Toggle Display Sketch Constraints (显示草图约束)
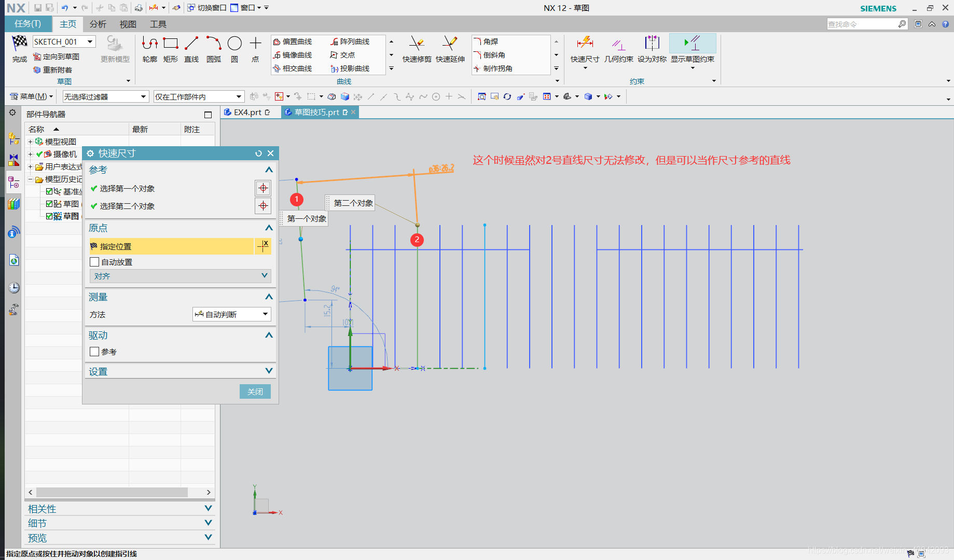 click(693, 49)
